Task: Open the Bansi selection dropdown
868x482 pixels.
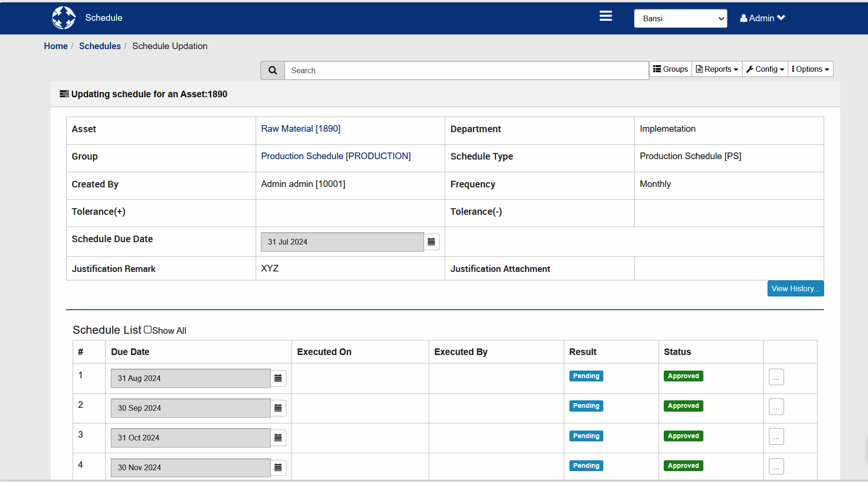Action: coord(680,18)
